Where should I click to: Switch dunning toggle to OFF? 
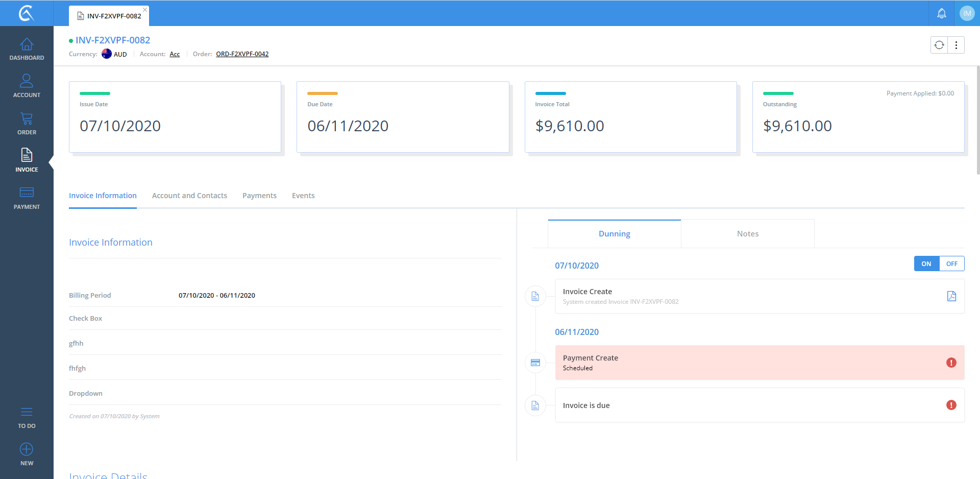[x=951, y=264]
